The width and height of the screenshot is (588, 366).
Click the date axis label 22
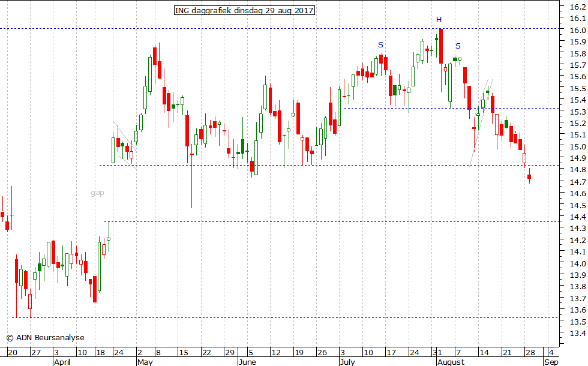coord(206,353)
